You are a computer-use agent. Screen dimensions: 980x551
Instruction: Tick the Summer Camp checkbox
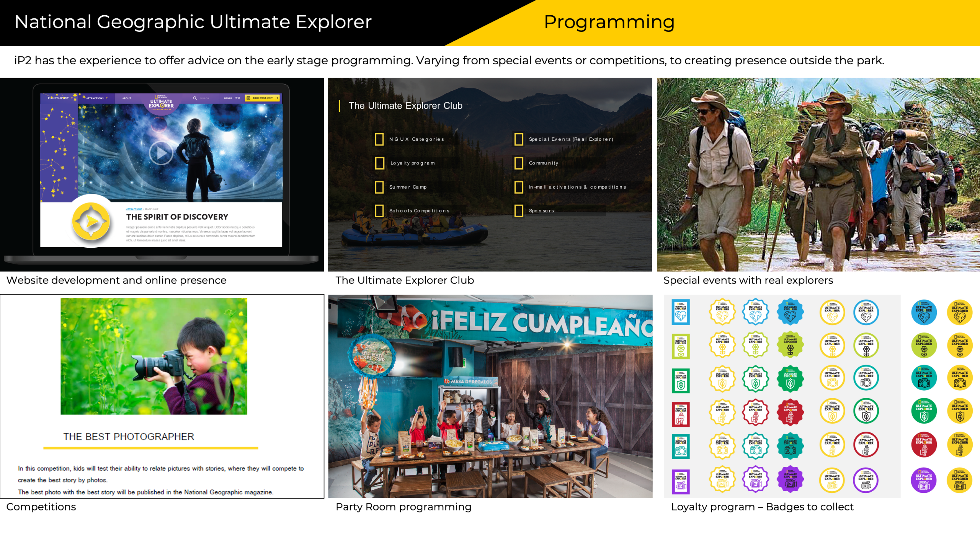coord(379,187)
